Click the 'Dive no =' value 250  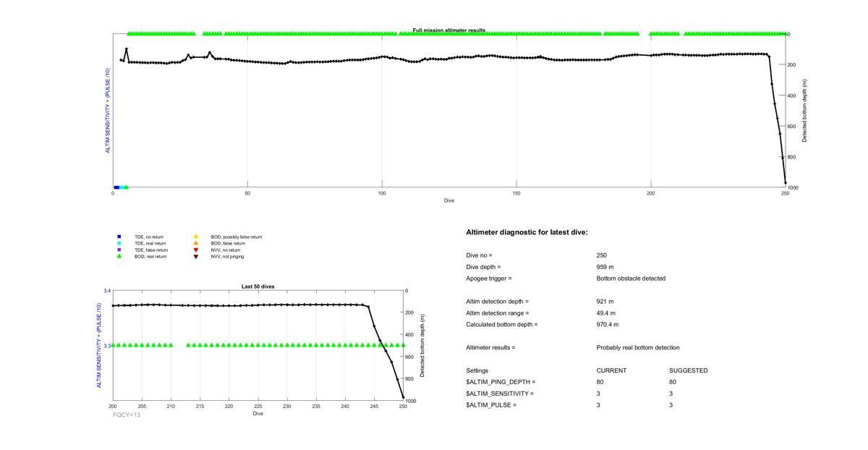coord(602,255)
